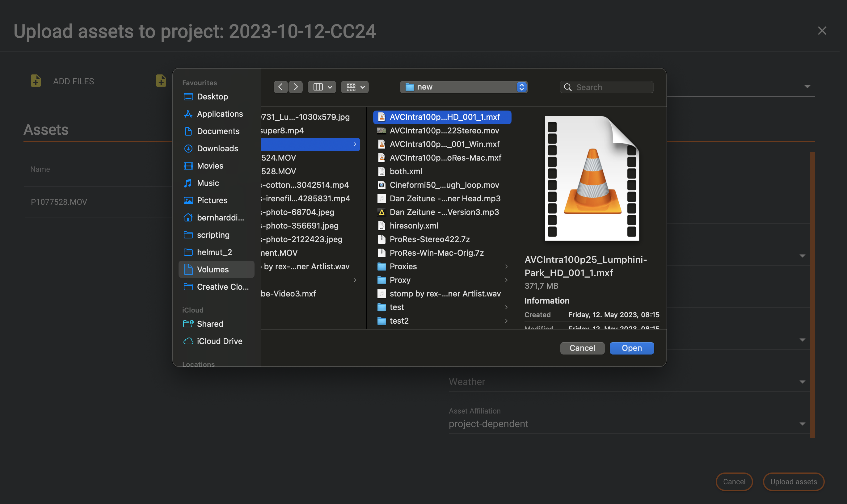
Task: Click the VLC file preview thumbnail
Action: point(592,178)
